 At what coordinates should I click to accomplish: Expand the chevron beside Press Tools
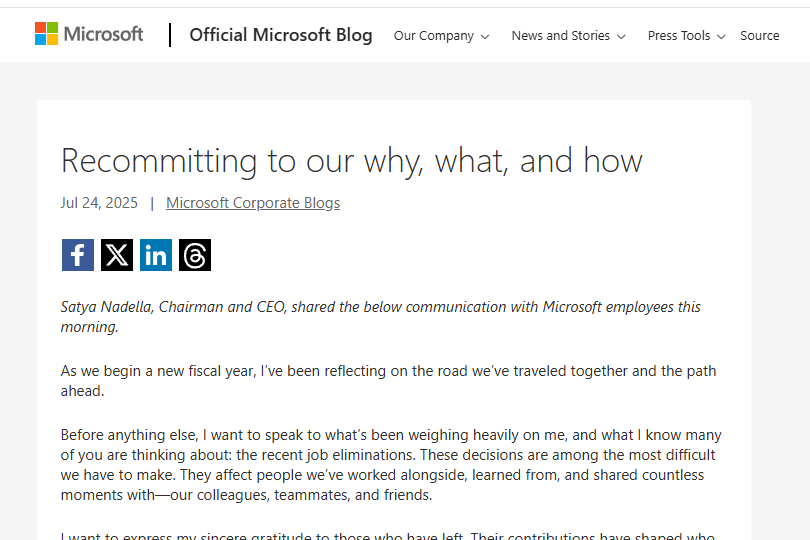click(x=721, y=37)
